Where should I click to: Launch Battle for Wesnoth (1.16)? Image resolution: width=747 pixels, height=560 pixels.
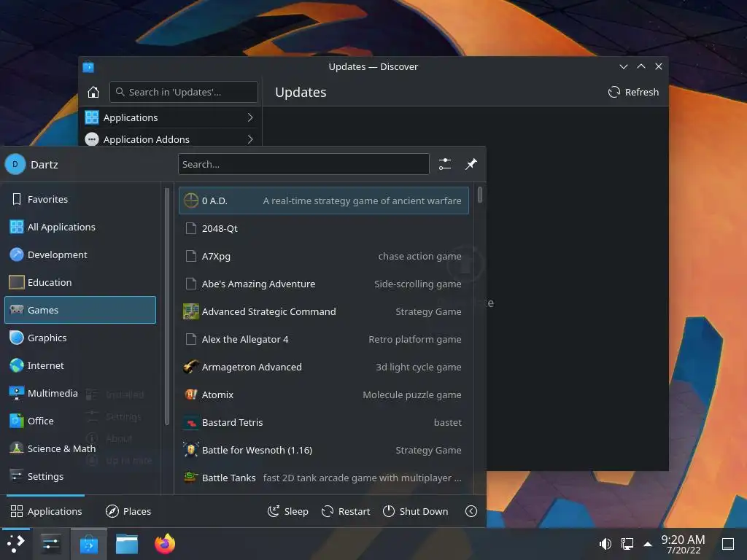click(323, 449)
